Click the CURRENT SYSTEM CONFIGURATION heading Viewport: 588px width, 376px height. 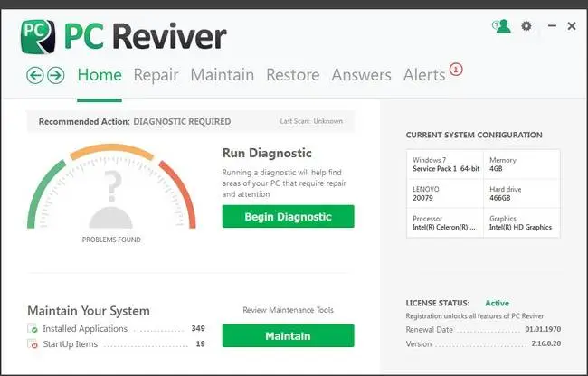[474, 135]
